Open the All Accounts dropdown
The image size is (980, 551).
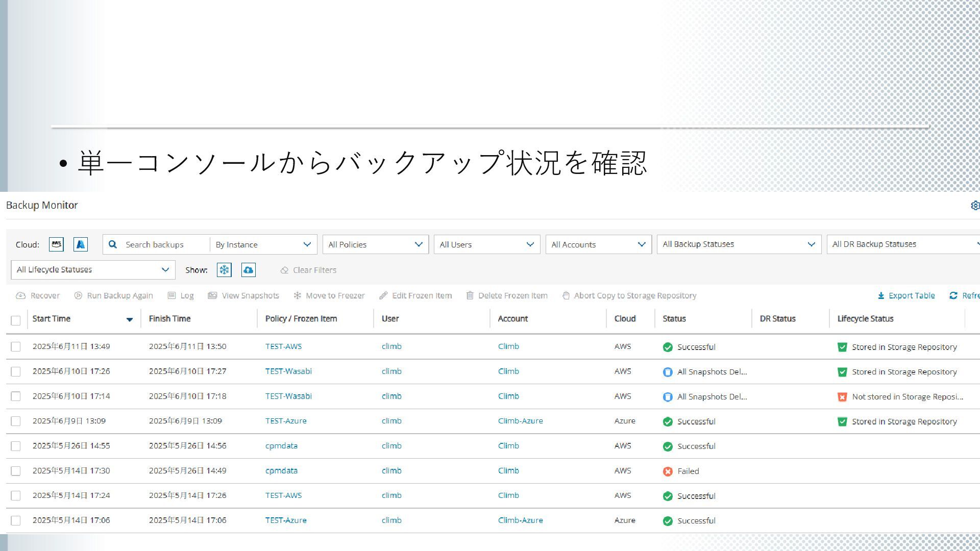598,244
